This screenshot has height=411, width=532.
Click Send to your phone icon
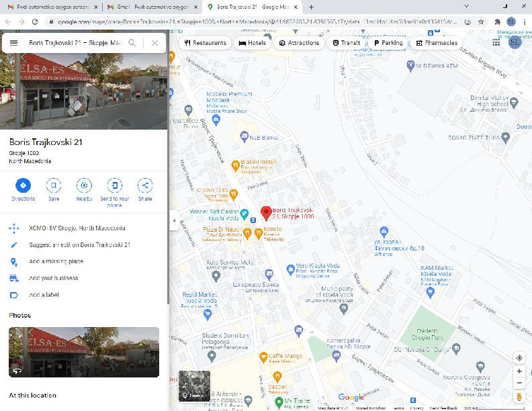[x=115, y=185]
